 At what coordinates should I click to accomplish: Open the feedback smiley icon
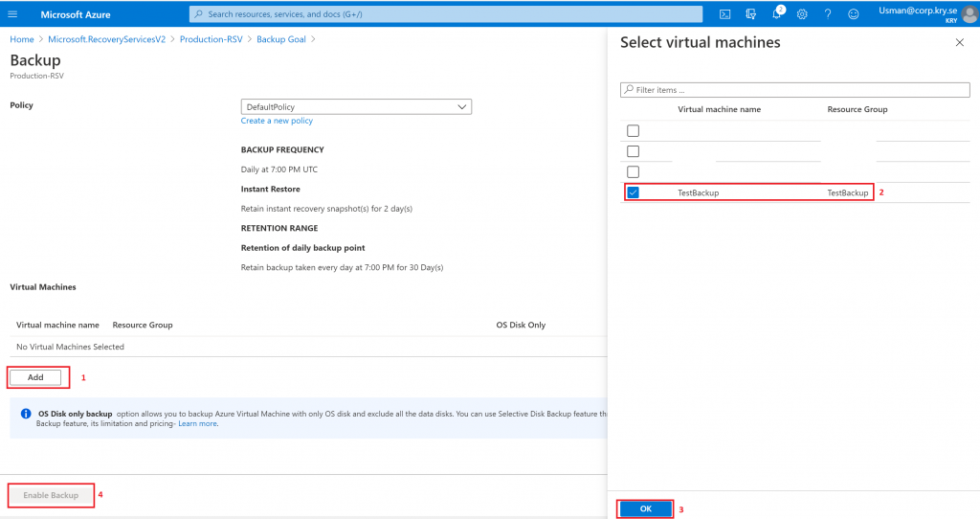pos(853,13)
